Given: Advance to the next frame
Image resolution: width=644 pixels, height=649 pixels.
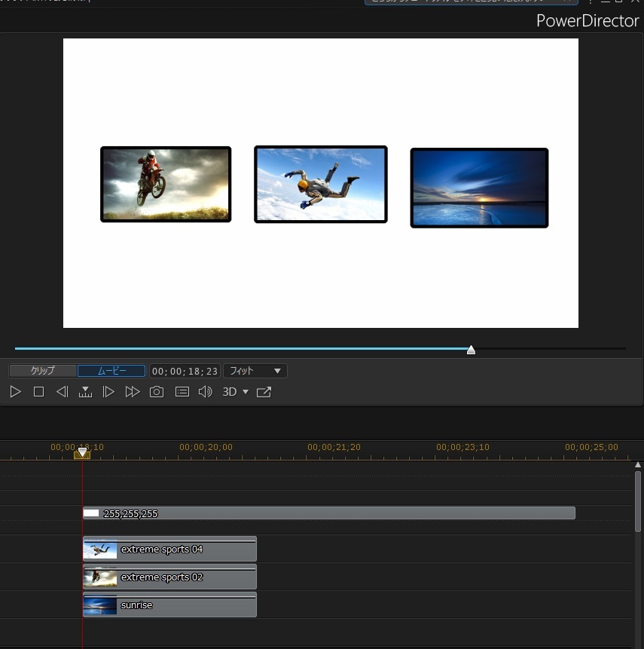Looking at the screenshot, I should pyautogui.click(x=108, y=391).
